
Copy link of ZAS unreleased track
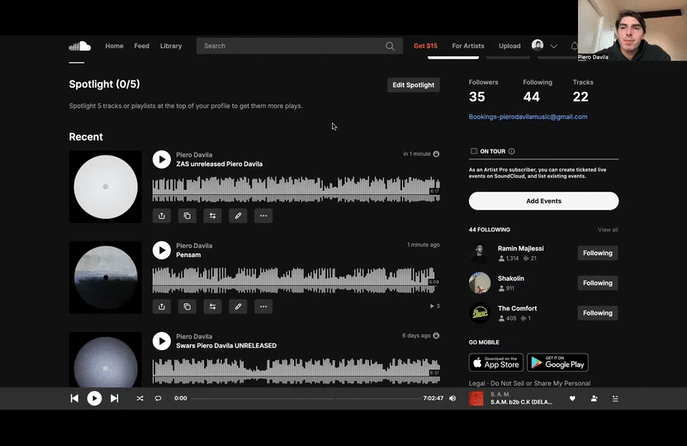(187, 216)
